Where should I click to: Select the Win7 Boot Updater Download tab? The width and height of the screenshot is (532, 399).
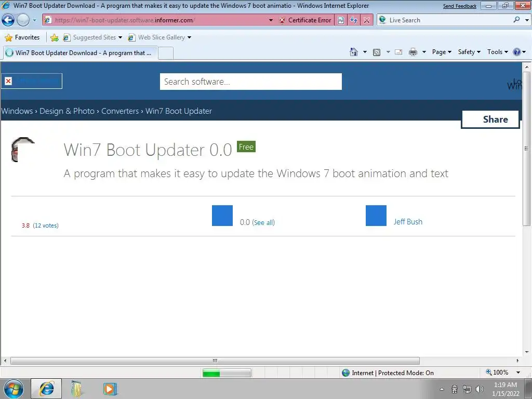(x=81, y=53)
